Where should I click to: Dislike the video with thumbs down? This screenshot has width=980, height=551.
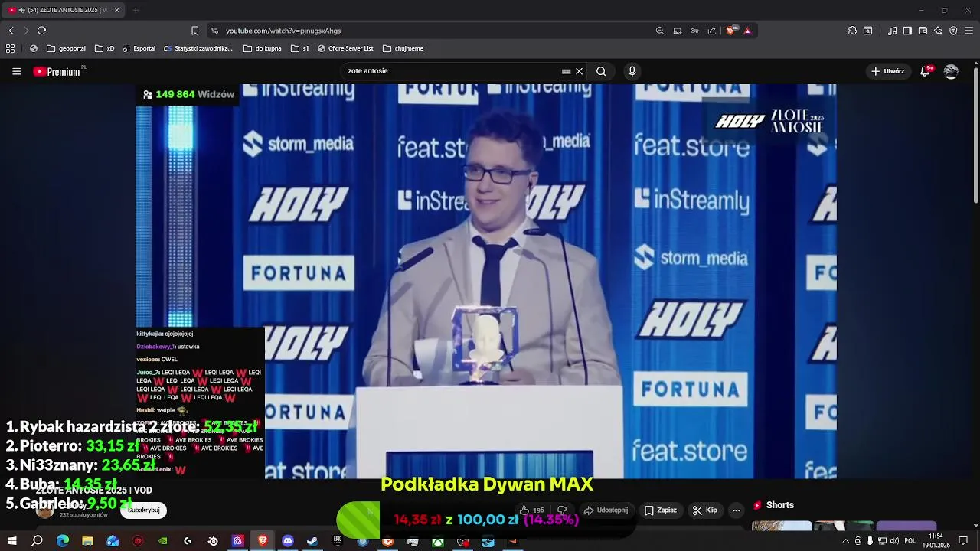tap(562, 510)
